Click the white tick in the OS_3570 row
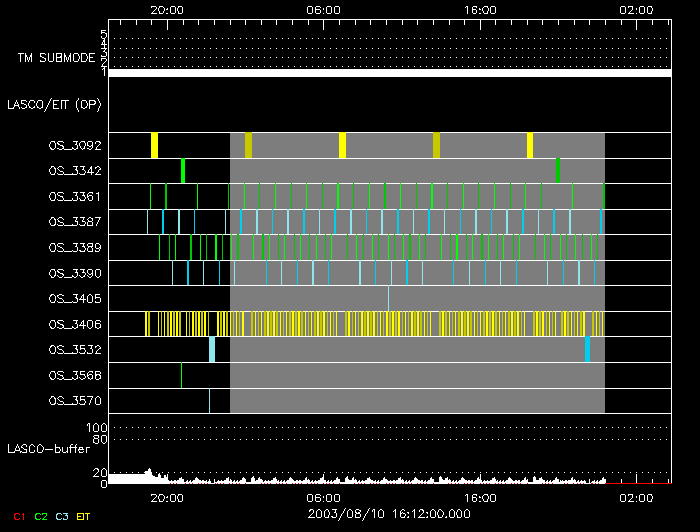 209,401
